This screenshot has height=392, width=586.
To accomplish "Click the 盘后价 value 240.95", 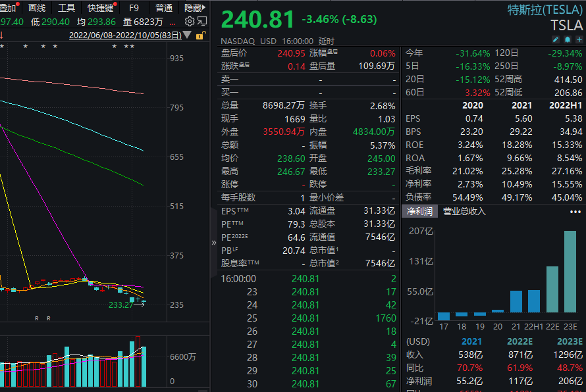I will pyautogui.click(x=291, y=53).
